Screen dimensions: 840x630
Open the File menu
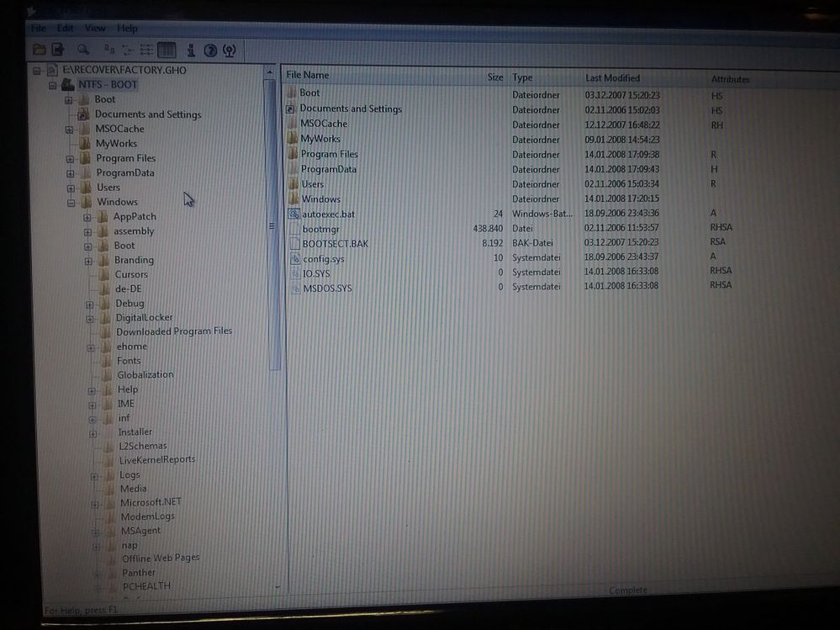point(38,28)
